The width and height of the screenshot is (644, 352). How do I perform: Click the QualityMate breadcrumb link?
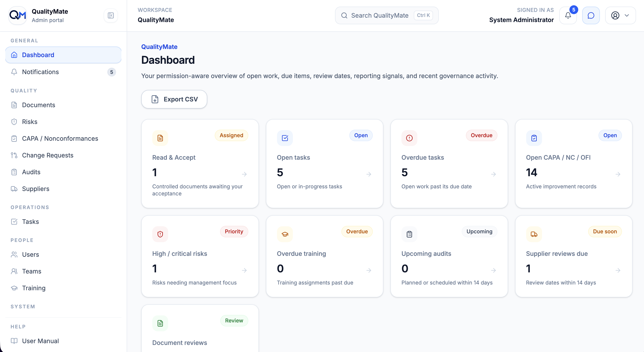pos(159,47)
